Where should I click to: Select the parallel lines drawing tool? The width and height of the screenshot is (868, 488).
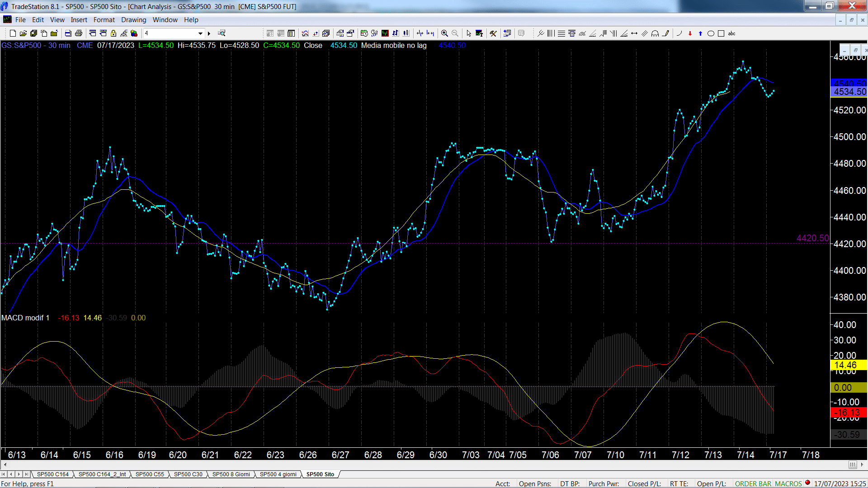645,33
